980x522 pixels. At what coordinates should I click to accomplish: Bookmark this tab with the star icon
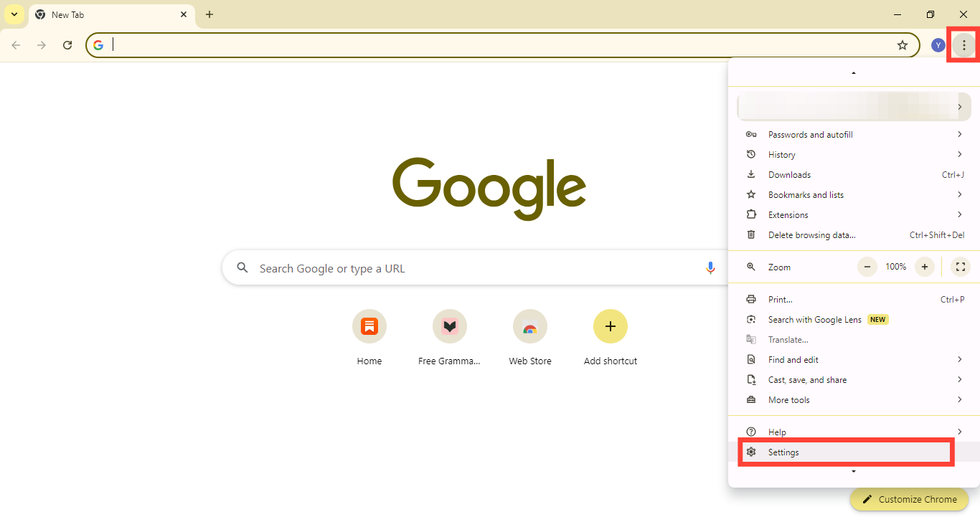click(x=903, y=45)
